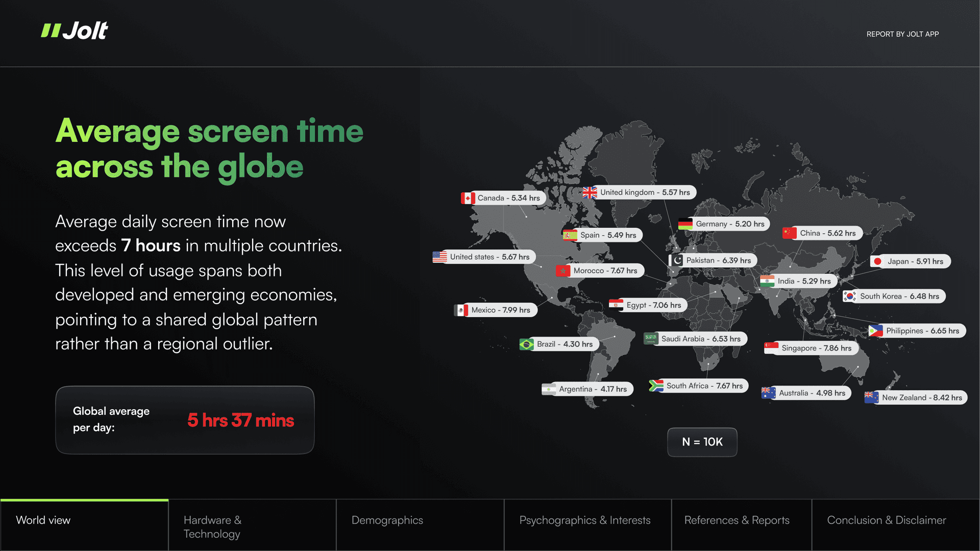Click the Canada flag icon
980x551 pixels.
point(468,198)
